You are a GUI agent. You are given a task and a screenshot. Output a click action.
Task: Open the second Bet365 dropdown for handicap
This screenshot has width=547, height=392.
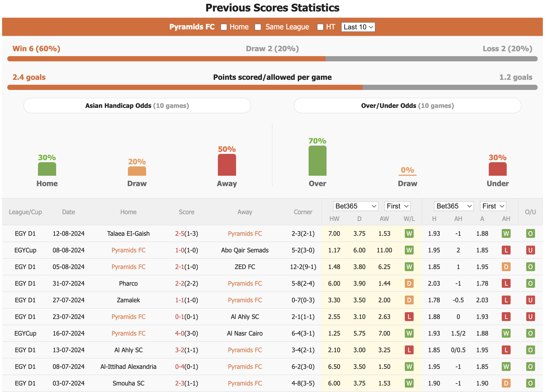454,206
